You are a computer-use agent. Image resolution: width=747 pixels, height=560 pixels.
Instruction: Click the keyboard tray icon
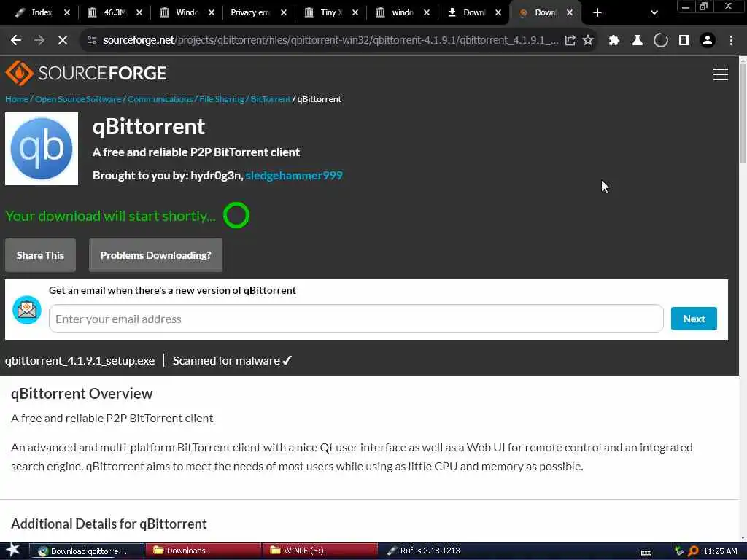[x=646, y=552]
